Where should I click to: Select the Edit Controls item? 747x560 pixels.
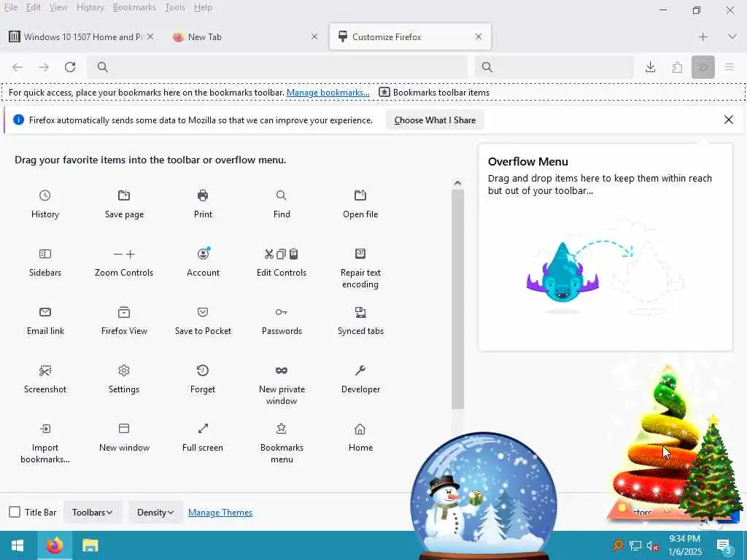point(282,262)
